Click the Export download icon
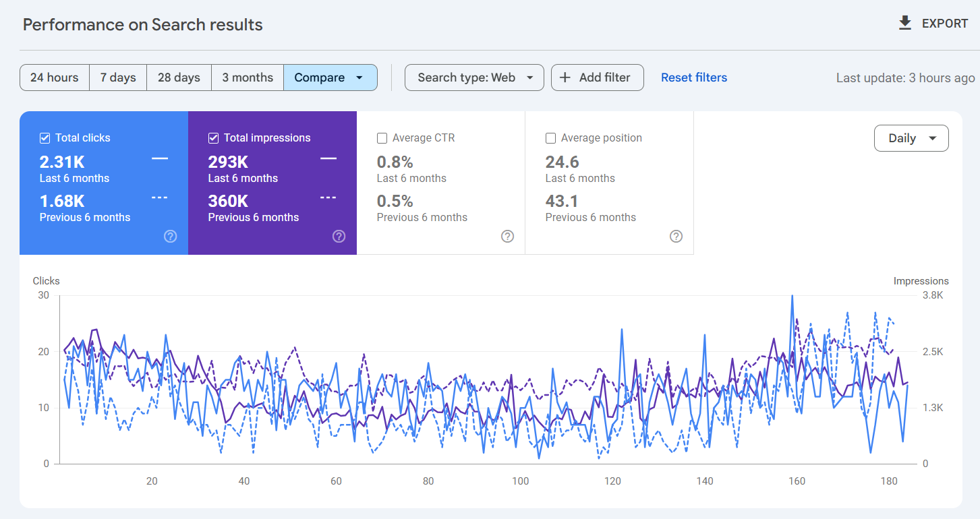This screenshot has width=980, height=519. pyautogui.click(x=904, y=22)
